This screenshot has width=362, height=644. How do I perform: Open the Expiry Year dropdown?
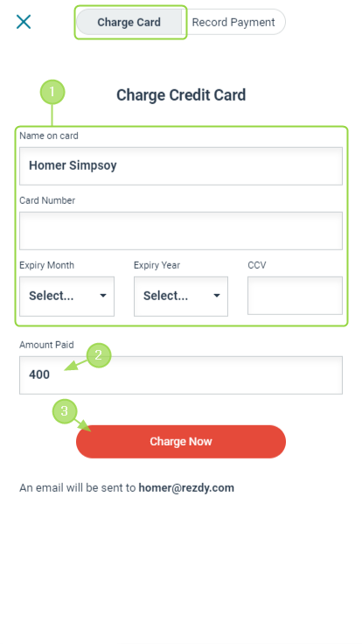tap(181, 296)
